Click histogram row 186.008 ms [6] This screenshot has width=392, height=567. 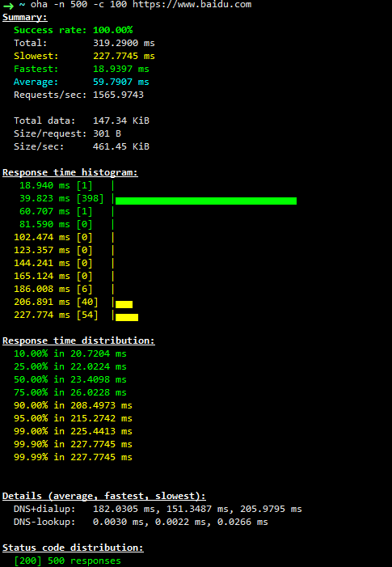(64, 290)
